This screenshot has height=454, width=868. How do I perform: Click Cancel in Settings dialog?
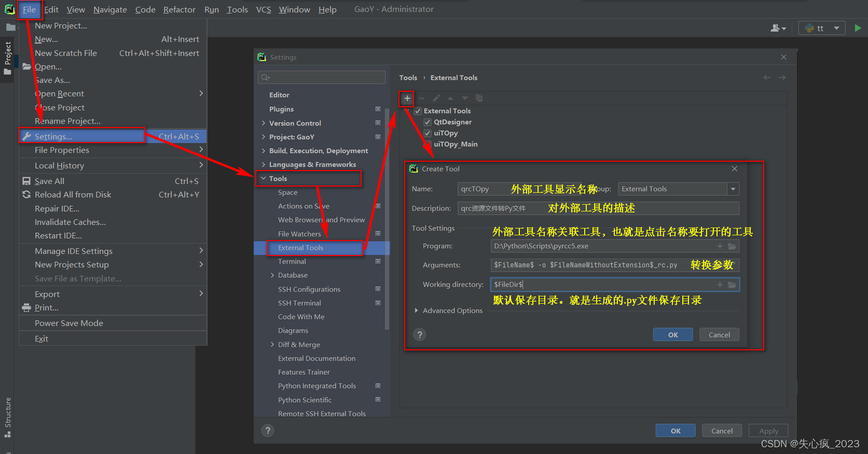coord(722,431)
